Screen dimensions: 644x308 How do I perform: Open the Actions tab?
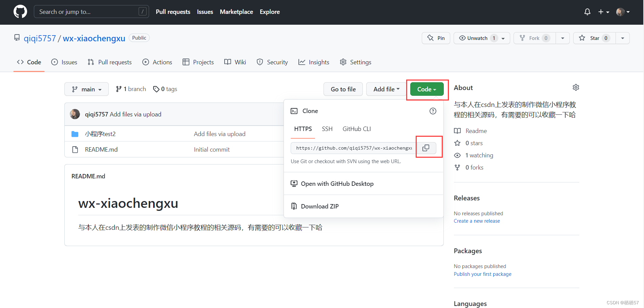(158, 62)
